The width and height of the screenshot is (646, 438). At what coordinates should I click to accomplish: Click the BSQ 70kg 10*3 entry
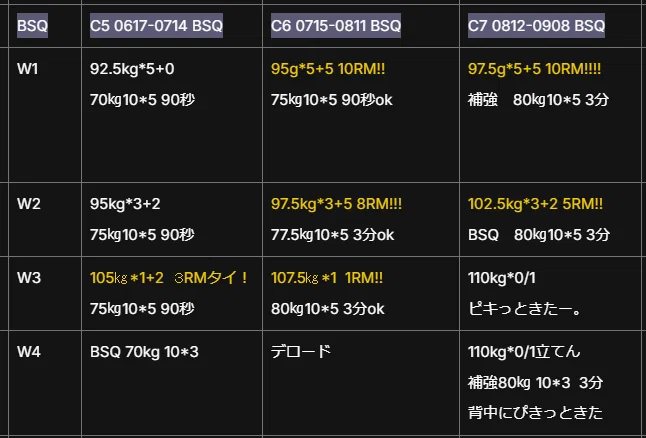[x=144, y=352]
